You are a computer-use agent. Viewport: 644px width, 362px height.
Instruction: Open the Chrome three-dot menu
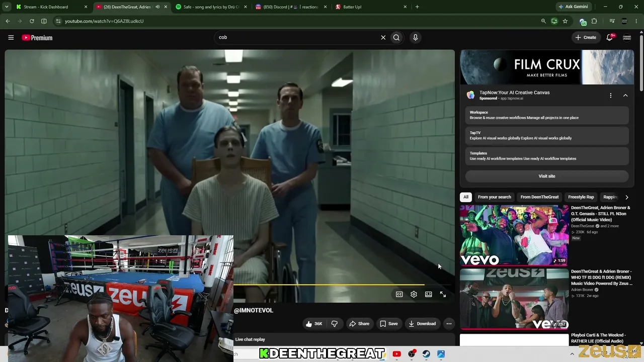tap(636, 21)
